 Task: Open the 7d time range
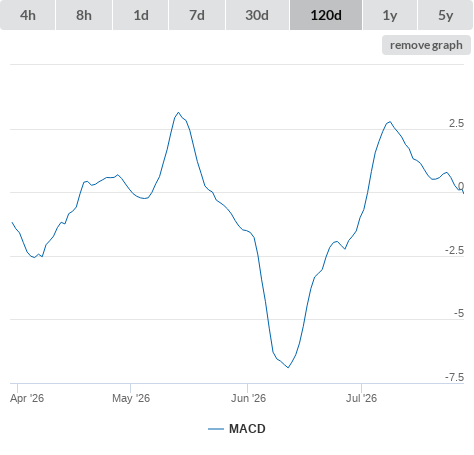tap(197, 15)
